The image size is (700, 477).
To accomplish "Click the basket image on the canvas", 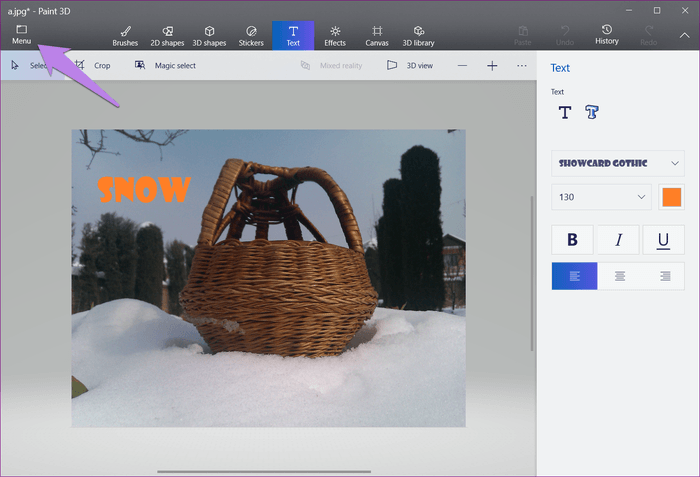I will tap(279, 259).
